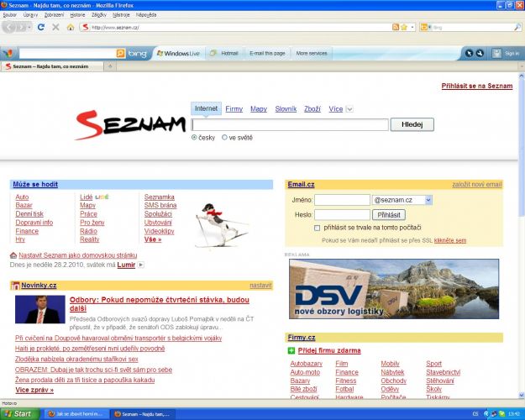Expand the Více dropdown arrow
Image resolution: width=525 pixels, height=420 pixels.
pyautogui.click(x=349, y=109)
